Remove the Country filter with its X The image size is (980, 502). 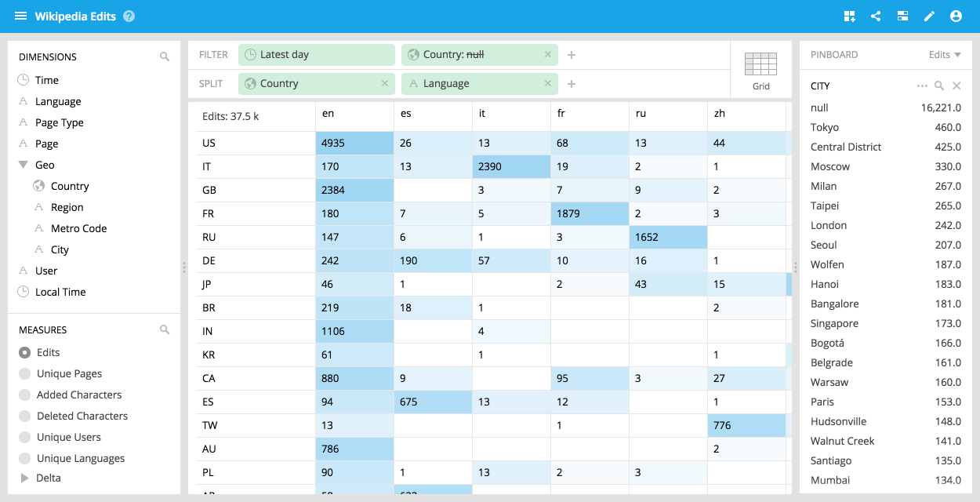(548, 55)
